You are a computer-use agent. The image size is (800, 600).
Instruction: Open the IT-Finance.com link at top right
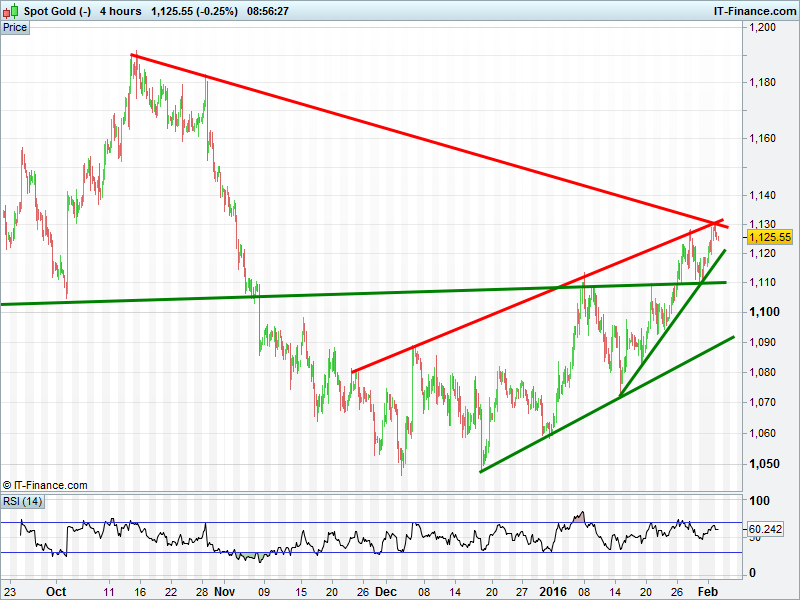click(753, 11)
